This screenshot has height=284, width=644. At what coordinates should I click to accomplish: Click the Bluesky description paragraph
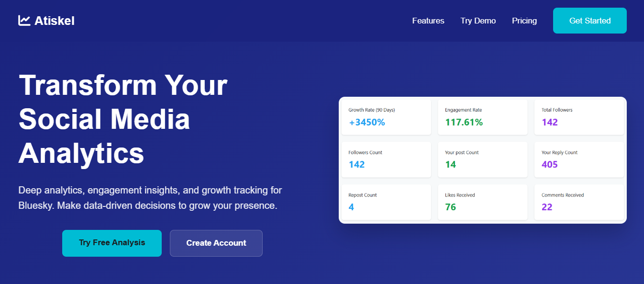pyautogui.click(x=150, y=198)
